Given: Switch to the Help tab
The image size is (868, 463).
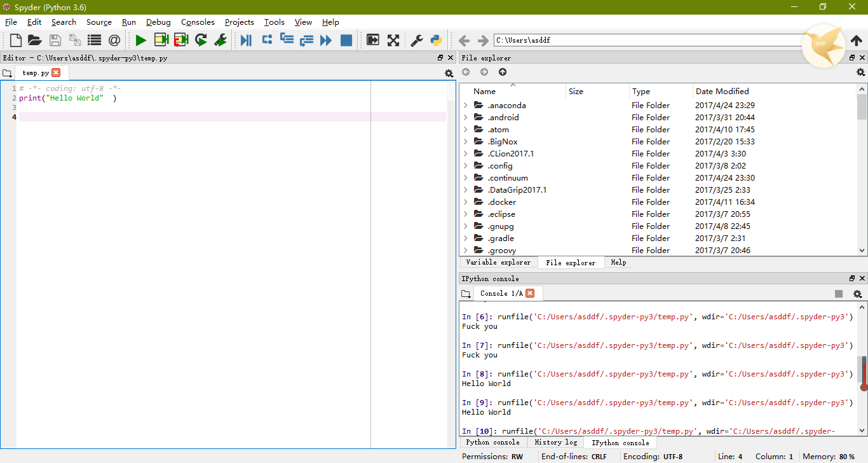Looking at the screenshot, I should [618, 262].
